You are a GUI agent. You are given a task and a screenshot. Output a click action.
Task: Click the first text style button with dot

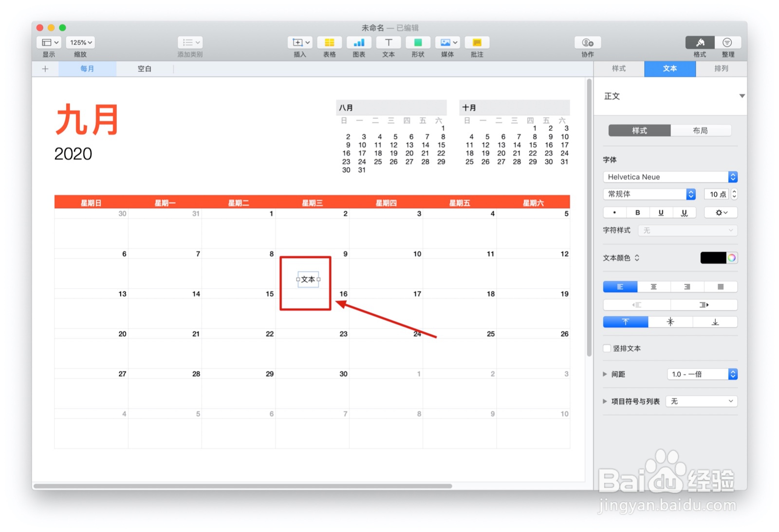614,212
